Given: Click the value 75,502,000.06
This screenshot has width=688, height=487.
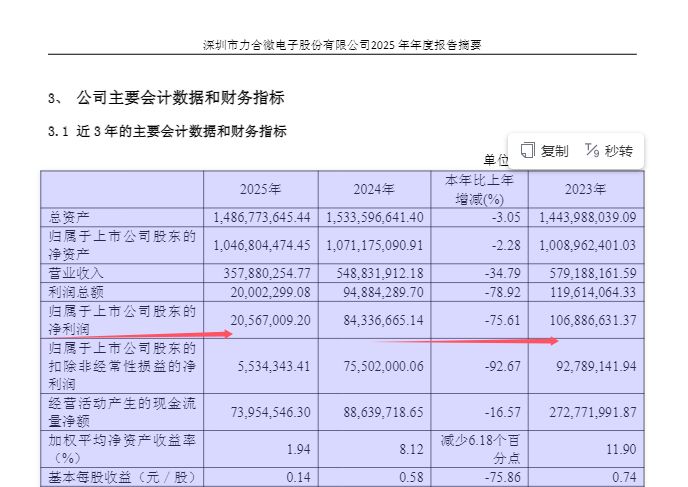Looking at the screenshot, I should [383, 366].
